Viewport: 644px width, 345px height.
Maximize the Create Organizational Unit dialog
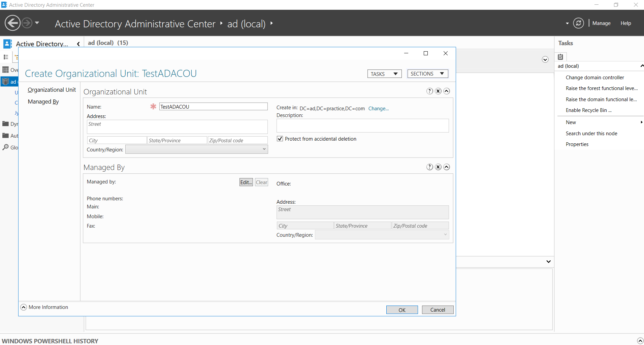pos(426,53)
